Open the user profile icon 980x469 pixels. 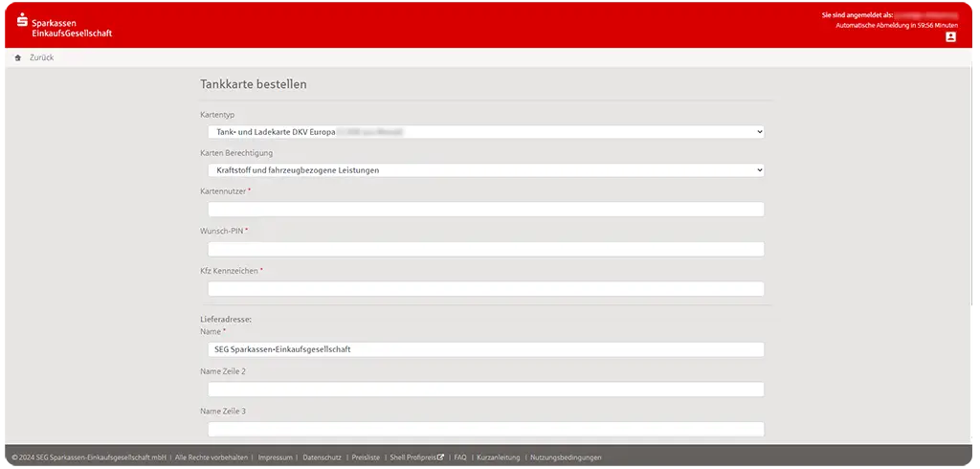click(950, 37)
